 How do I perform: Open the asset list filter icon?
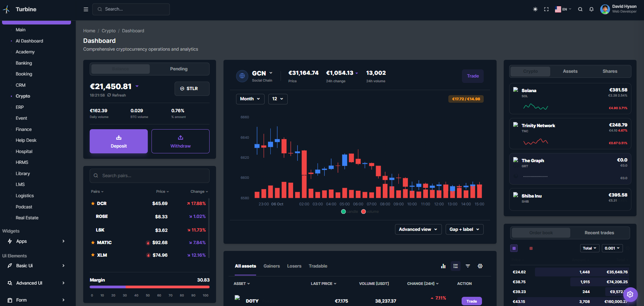pyautogui.click(x=468, y=266)
